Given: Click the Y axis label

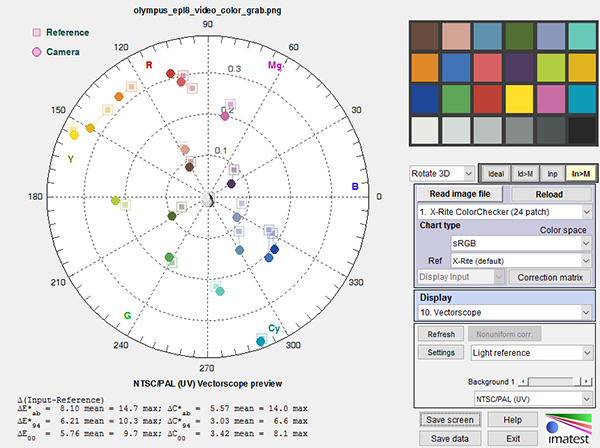Looking at the screenshot, I should [70, 159].
